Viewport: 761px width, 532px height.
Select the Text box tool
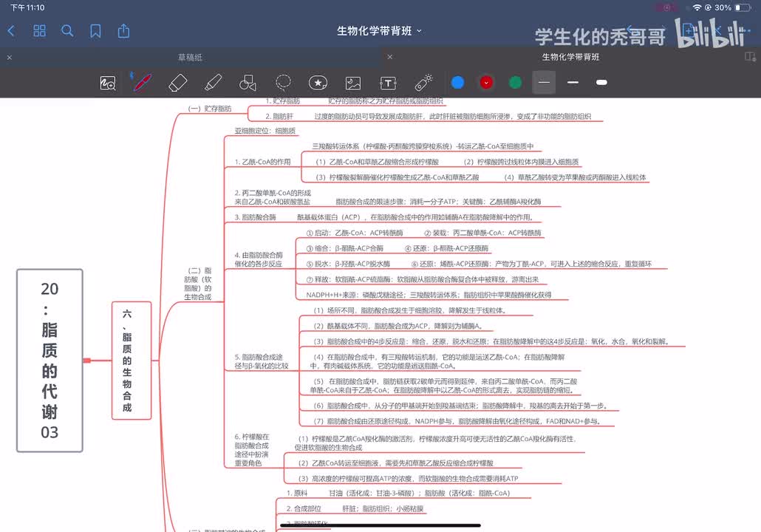pos(388,83)
